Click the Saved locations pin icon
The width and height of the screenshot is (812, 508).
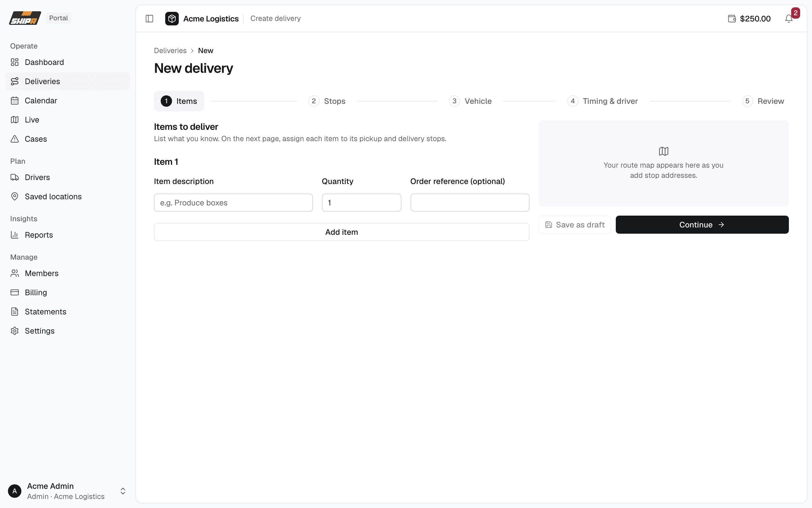coord(14,196)
